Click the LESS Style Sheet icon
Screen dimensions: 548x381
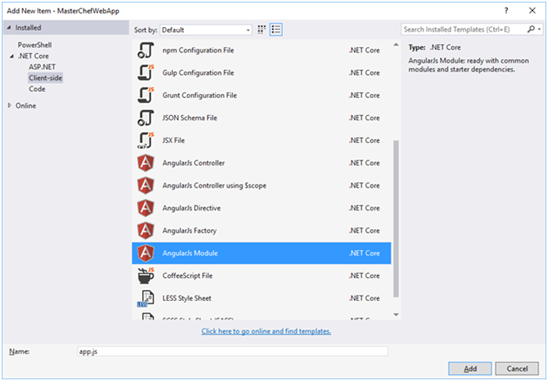(x=145, y=298)
